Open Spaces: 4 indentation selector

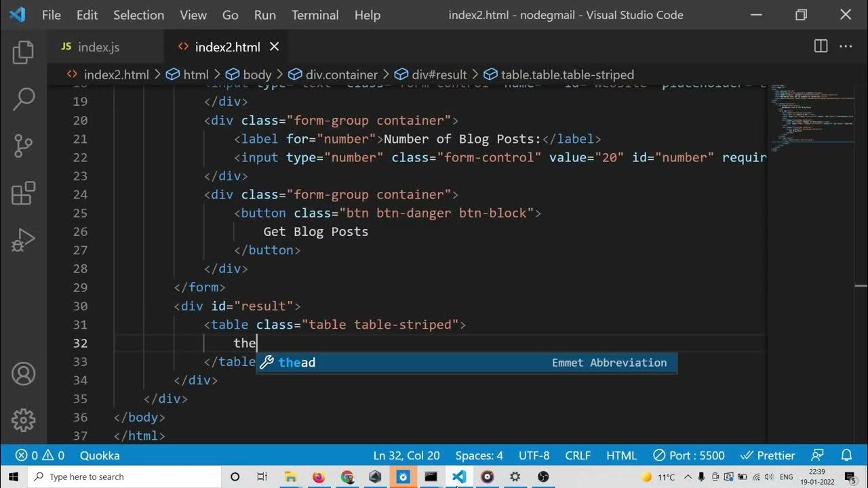click(x=479, y=455)
